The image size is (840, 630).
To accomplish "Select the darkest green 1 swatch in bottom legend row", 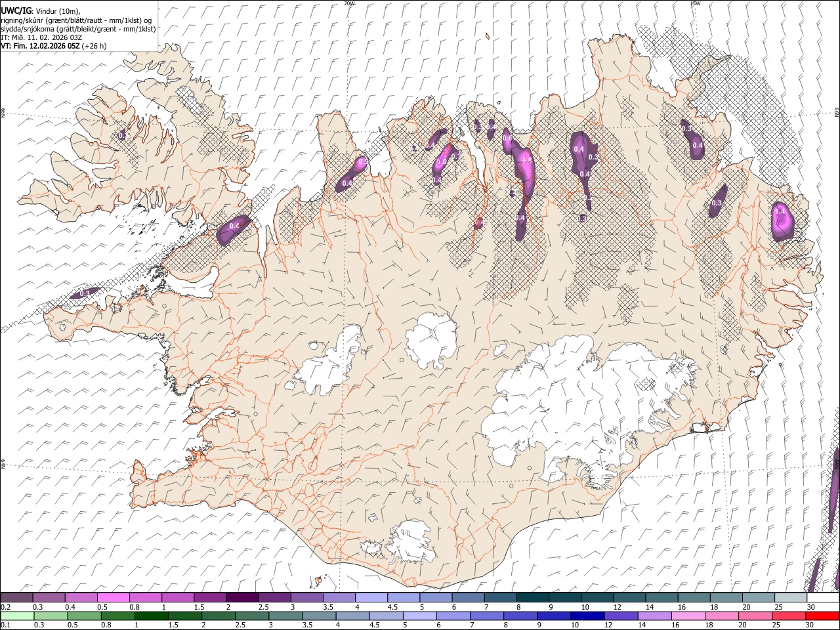I will pos(152,616).
